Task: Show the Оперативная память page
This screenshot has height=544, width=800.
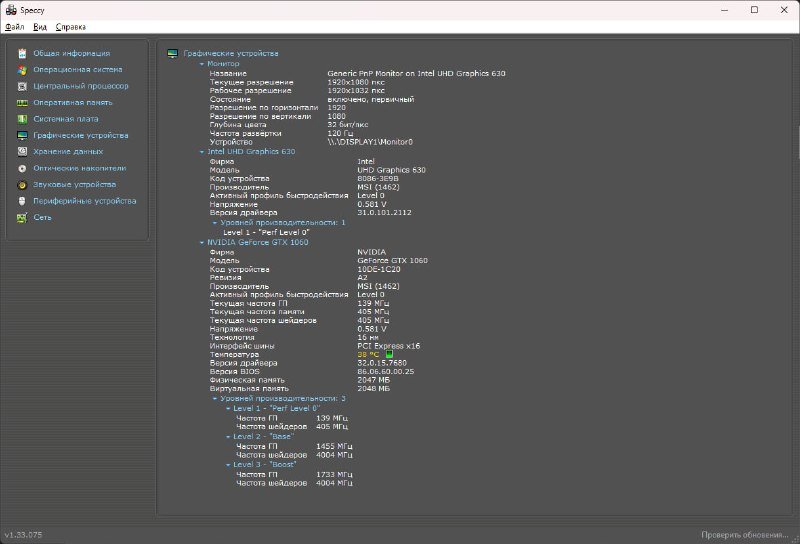Action: click(72, 103)
